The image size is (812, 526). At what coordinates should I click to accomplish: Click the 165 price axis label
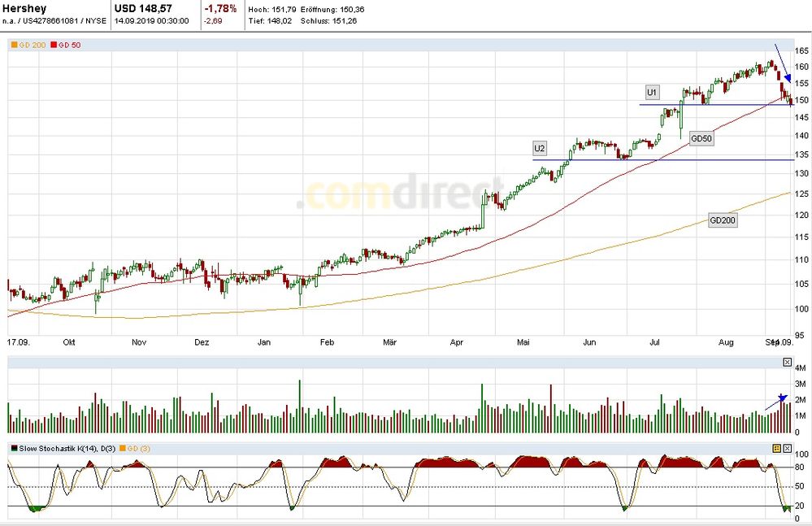[801, 50]
